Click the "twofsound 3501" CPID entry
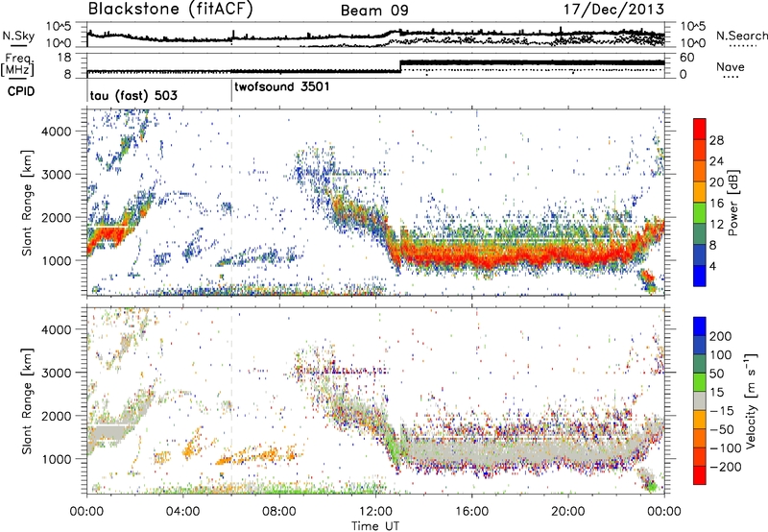768x532 pixels. 282,87
